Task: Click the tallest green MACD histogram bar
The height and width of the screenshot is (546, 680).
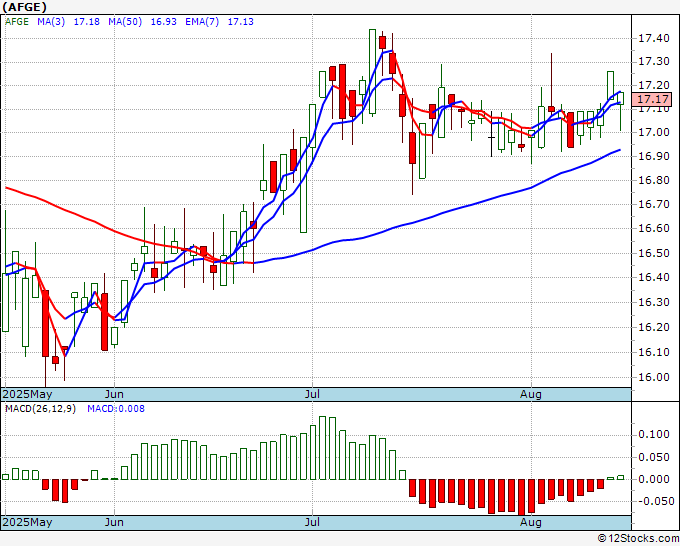Action: [x=322, y=448]
